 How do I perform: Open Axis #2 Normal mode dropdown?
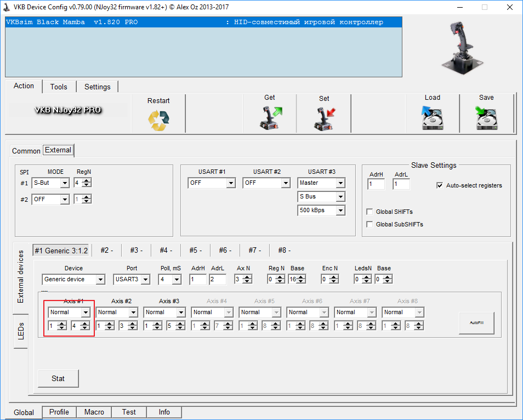pos(117,312)
